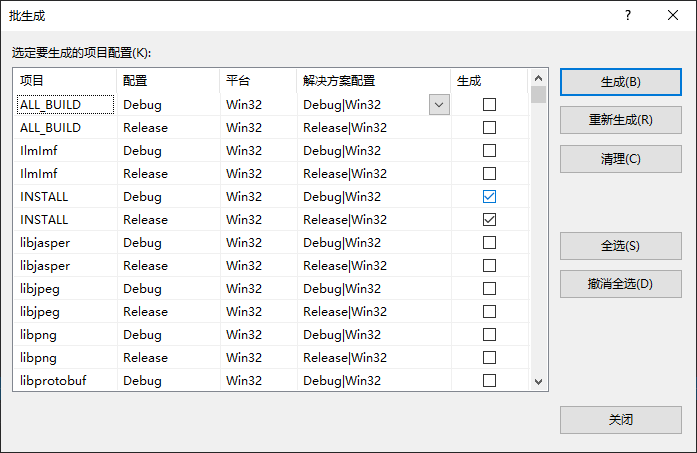Click the help question mark icon
The height and width of the screenshot is (453, 697).
point(627,15)
